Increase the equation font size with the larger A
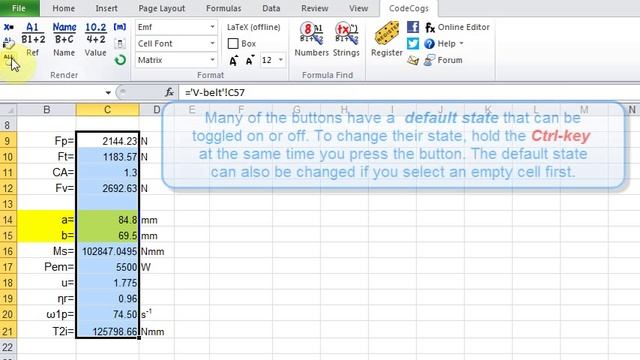 233,60
